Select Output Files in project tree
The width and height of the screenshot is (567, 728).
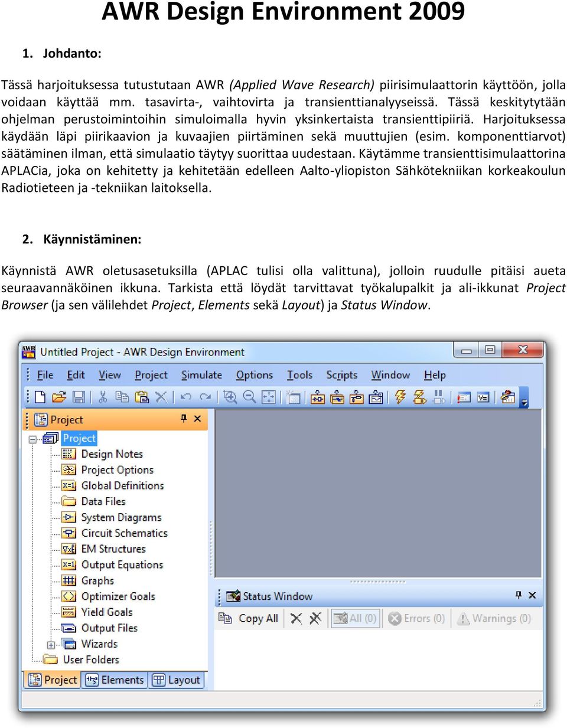point(109,628)
